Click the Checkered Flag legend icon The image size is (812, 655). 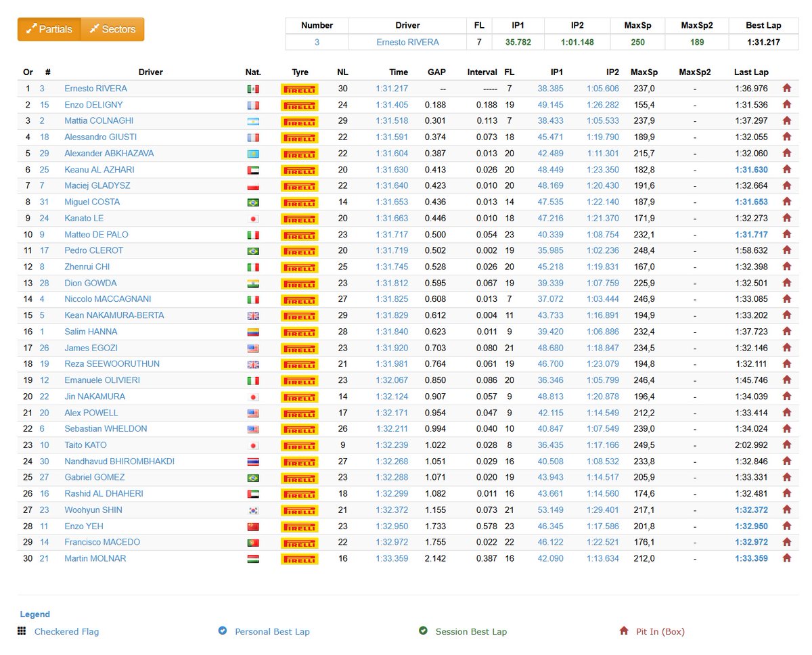click(22, 631)
